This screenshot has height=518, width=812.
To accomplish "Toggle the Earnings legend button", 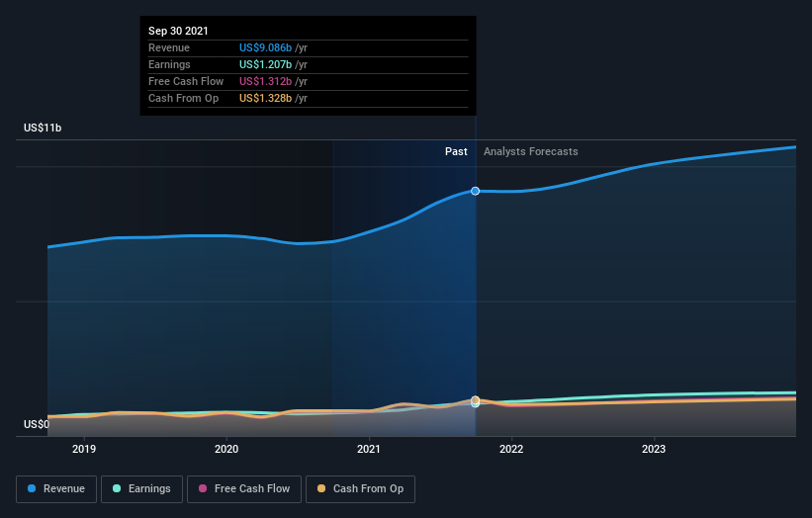I will click(x=141, y=489).
